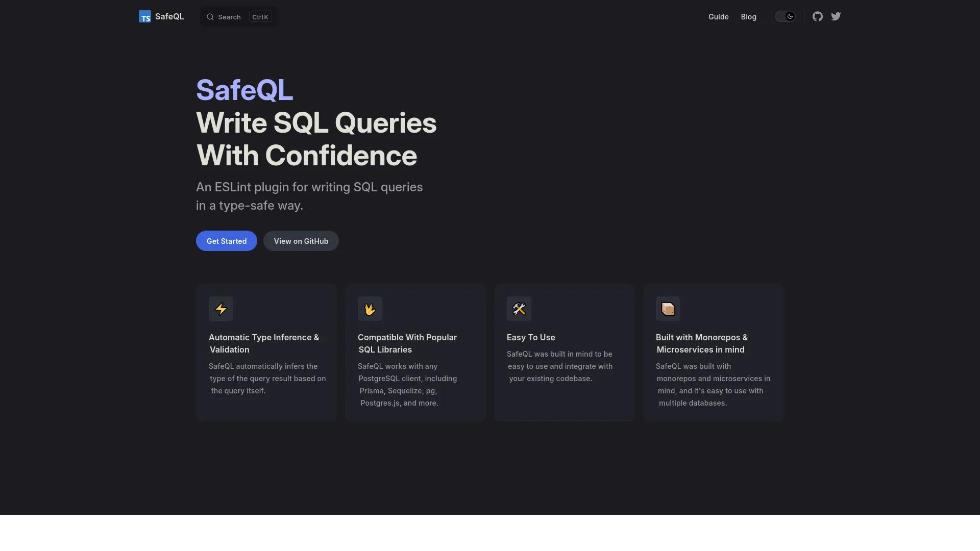Viewport: 980px width, 551px height.
Task: Click the large 'SafeQL' hero title
Action: pyautogui.click(x=244, y=90)
